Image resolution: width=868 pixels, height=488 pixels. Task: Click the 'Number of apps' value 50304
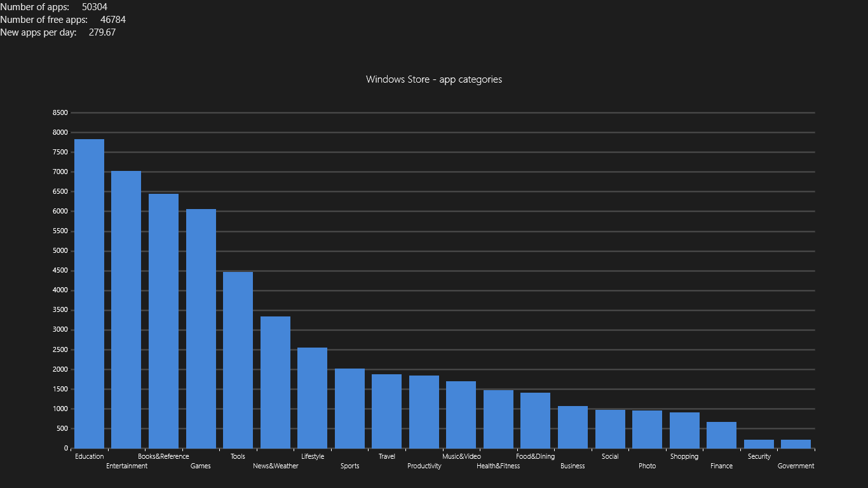pos(95,7)
